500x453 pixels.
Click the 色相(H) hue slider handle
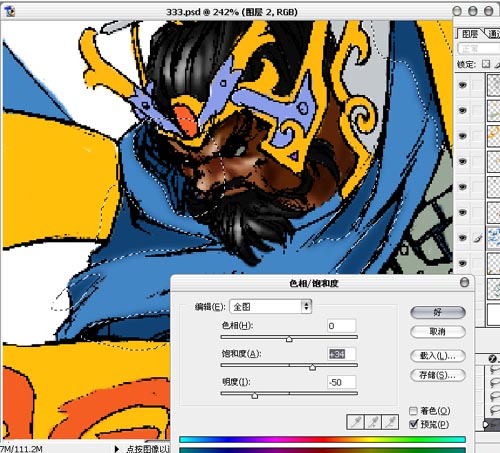coord(289,339)
